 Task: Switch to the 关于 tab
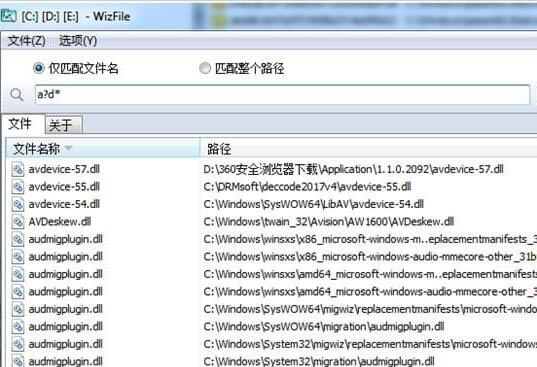tap(64, 125)
